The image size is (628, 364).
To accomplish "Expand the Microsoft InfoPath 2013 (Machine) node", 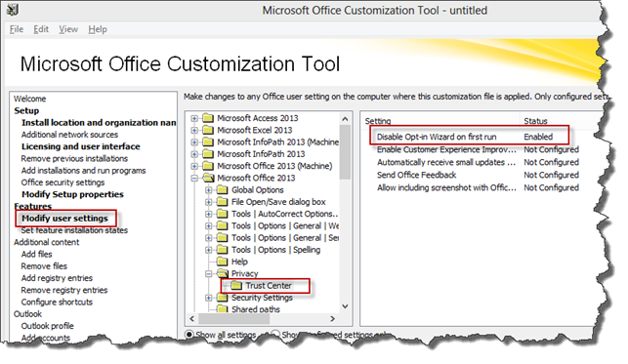I will (194, 142).
